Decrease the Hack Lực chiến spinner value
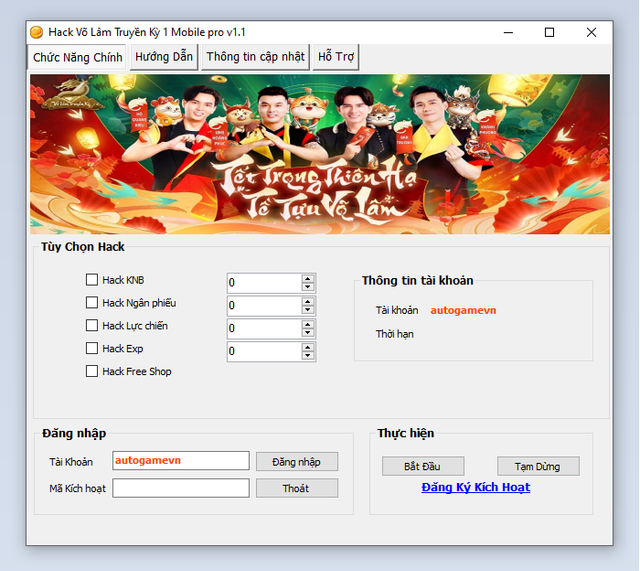 click(308, 334)
